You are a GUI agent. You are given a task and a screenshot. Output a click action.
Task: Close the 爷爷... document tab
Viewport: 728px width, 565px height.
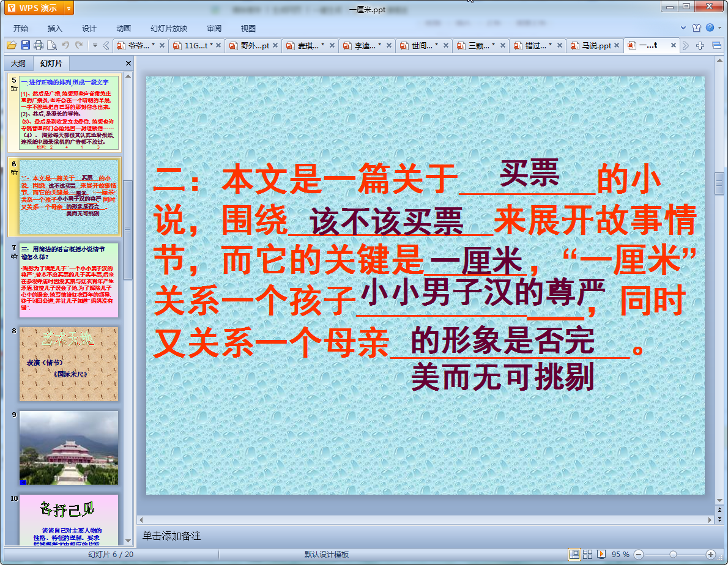(x=162, y=45)
